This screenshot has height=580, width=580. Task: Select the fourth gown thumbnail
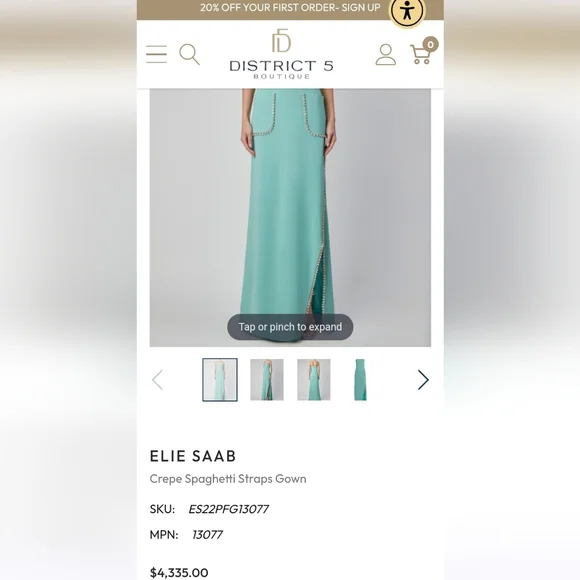coord(360,380)
